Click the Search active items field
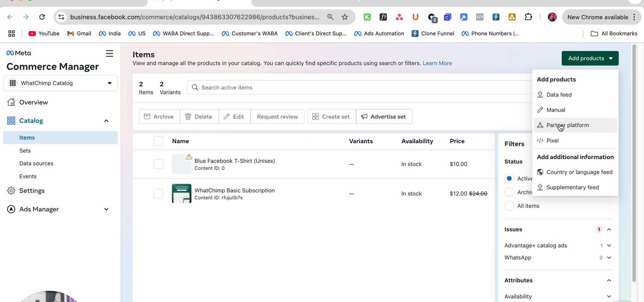Viewport: 644px width, 302px height. click(360, 88)
